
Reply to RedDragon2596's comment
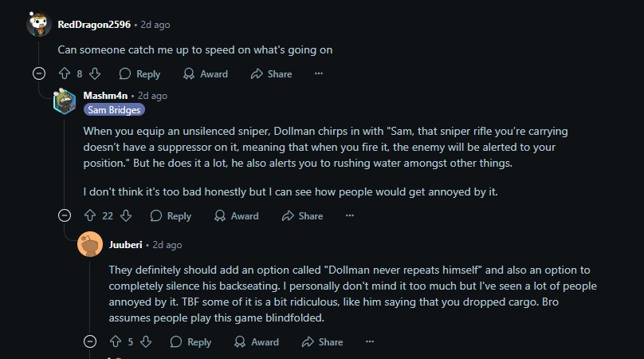point(139,74)
